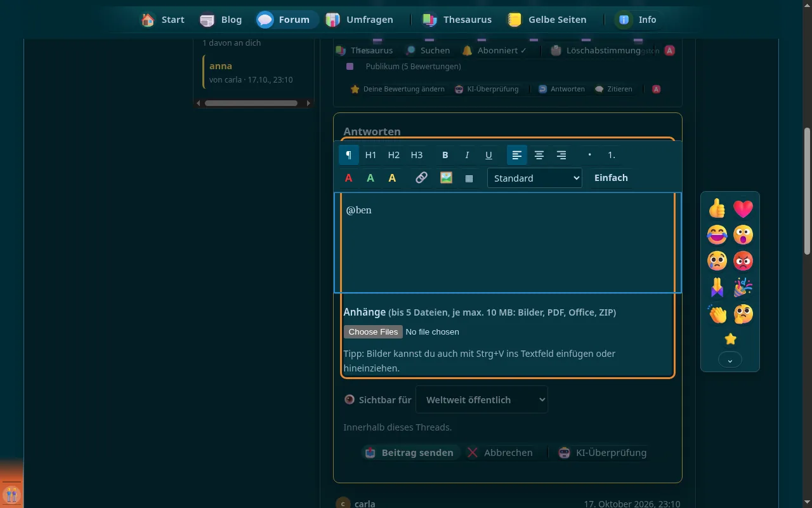Apply H2 heading format
The height and width of the screenshot is (508, 812).
pyautogui.click(x=394, y=155)
